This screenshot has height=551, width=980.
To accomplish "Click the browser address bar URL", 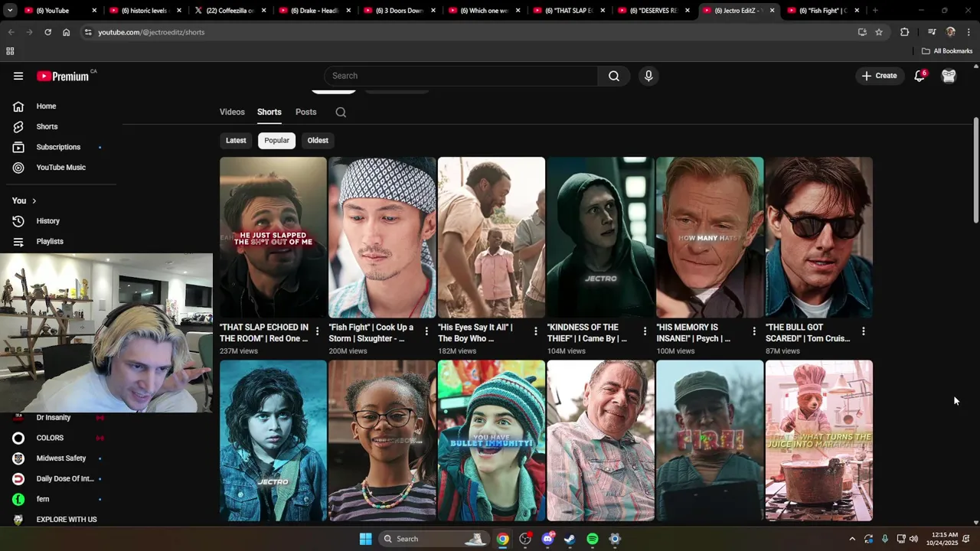I will point(151,32).
